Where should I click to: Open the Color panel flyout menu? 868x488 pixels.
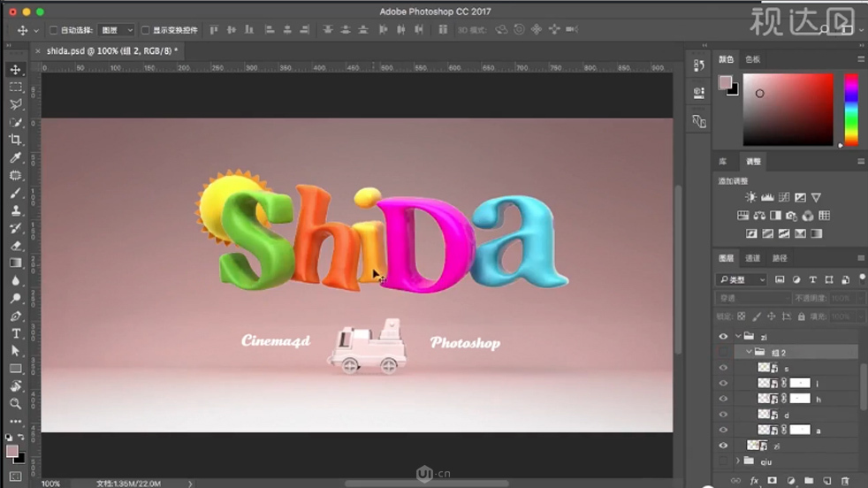click(x=861, y=58)
